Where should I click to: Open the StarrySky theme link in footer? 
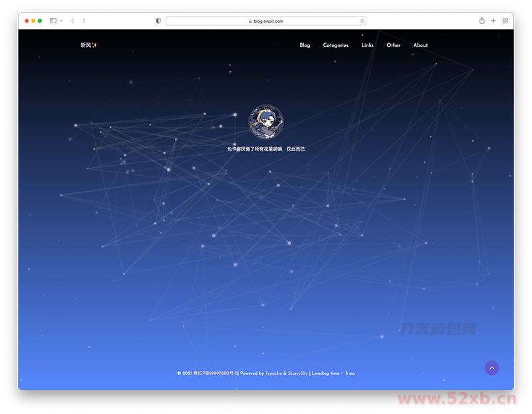298,373
